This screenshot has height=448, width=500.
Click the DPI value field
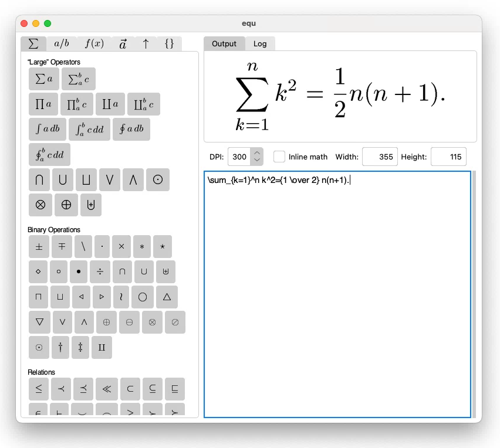239,157
